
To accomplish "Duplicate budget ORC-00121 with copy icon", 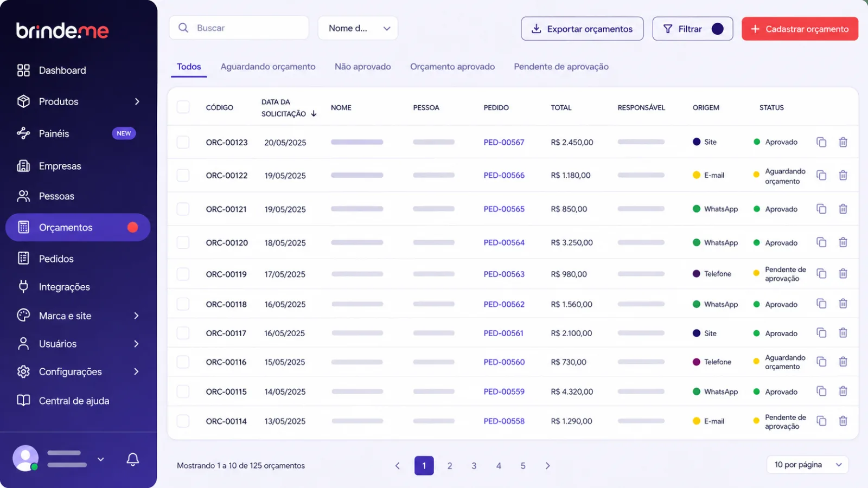I will point(821,209).
